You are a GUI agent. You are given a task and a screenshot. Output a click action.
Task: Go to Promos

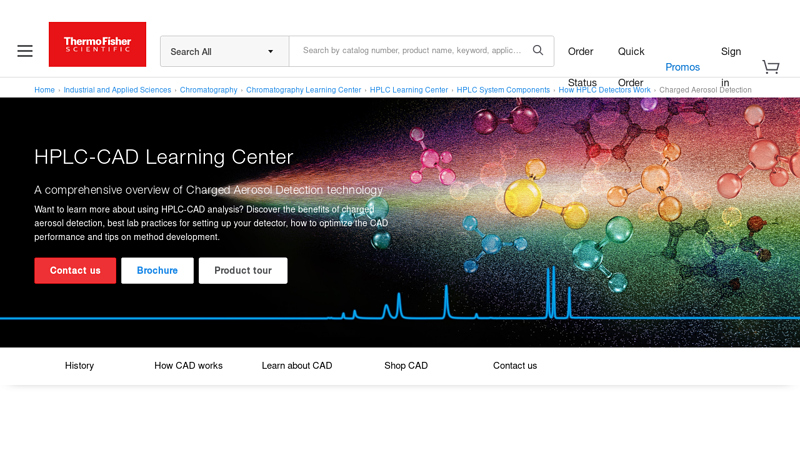coord(682,67)
